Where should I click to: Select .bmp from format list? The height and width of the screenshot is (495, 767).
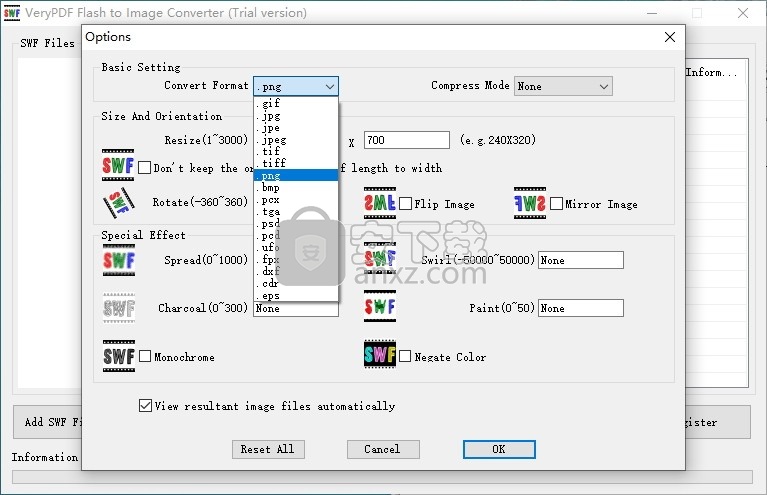tap(296, 187)
